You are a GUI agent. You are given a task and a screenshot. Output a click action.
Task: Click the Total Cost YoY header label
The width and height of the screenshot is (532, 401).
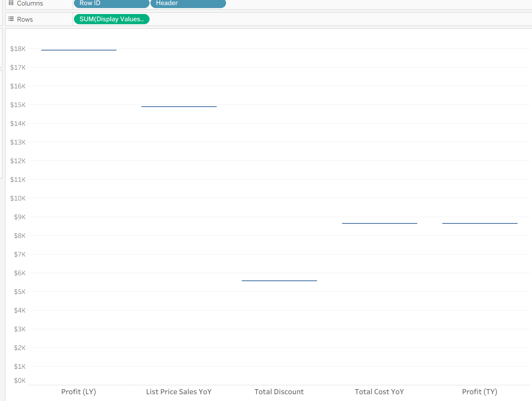coord(379,392)
